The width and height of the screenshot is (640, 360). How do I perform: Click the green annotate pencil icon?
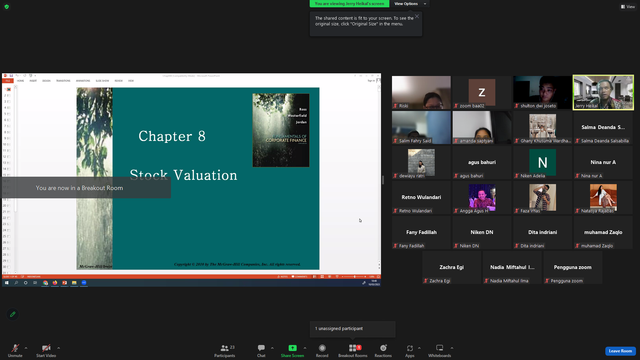coord(13,314)
